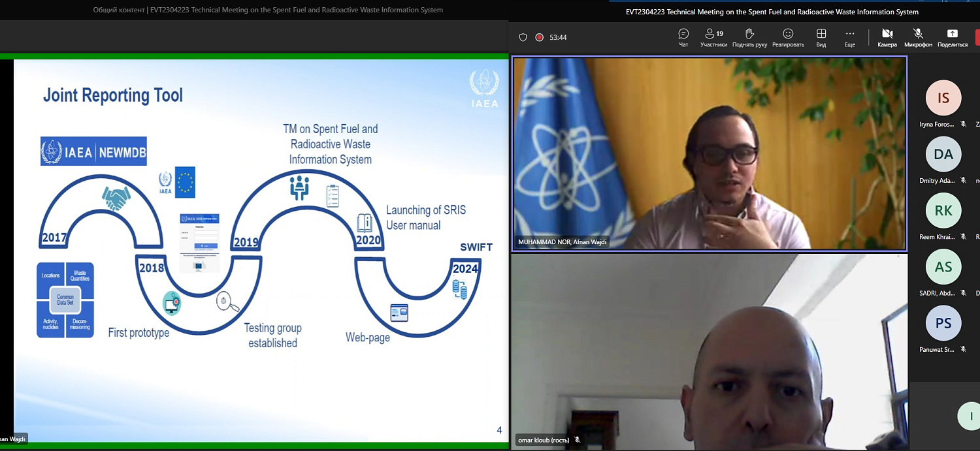Open the Реагировать reactions menu
980x451 pixels.
coord(788,37)
